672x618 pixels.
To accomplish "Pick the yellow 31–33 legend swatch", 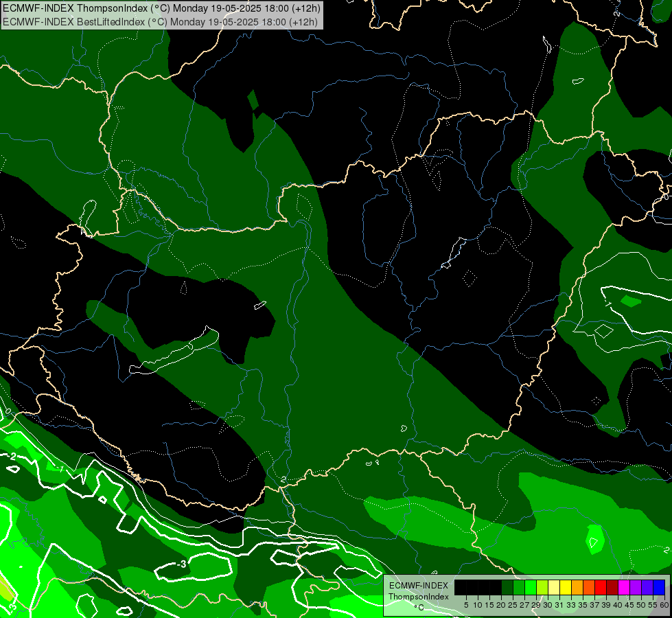I will 566,588.
